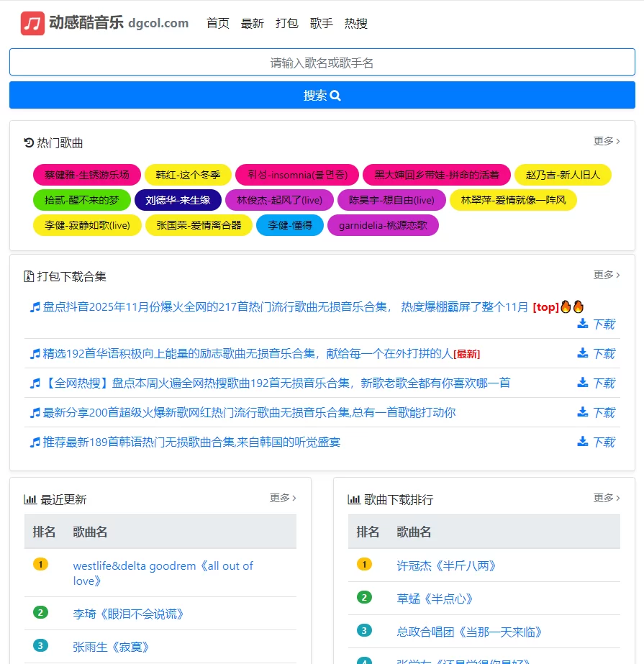Open the 更多 link of 最近更新 section
The image size is (644, 664).
(281, 497)
